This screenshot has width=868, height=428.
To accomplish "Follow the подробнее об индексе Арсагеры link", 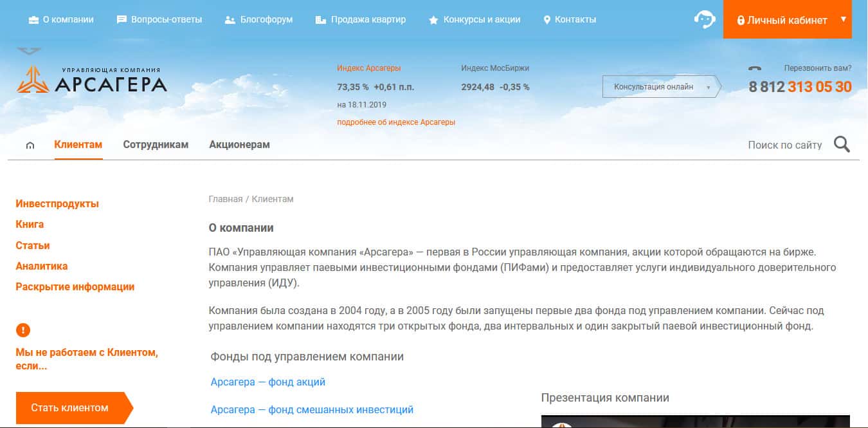I will pos(396,122).
